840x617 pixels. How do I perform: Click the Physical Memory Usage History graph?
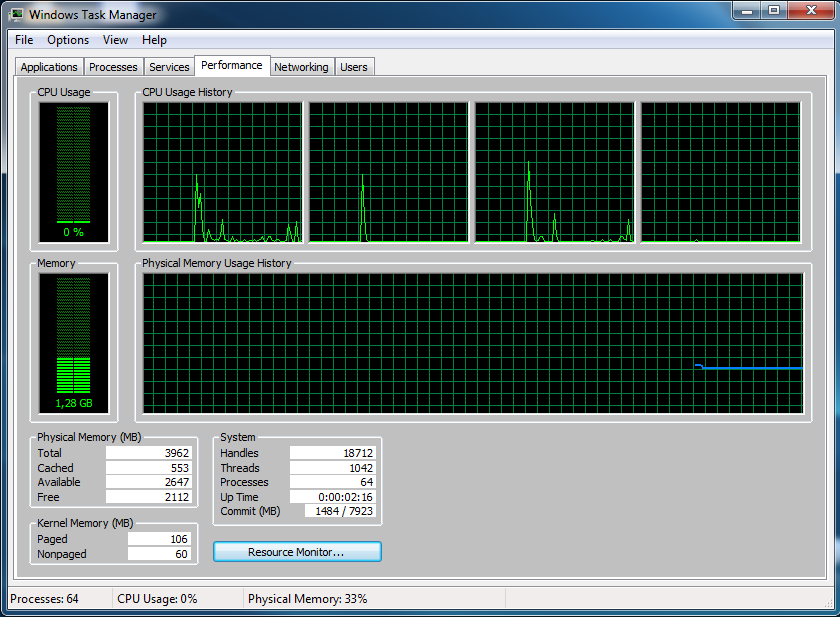473,343
